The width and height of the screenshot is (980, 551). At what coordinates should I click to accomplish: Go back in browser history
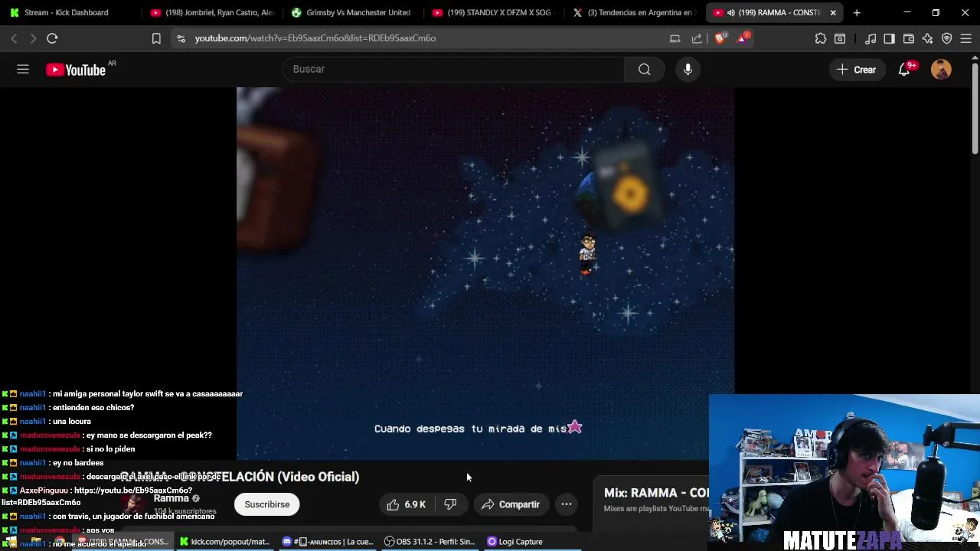14,38
